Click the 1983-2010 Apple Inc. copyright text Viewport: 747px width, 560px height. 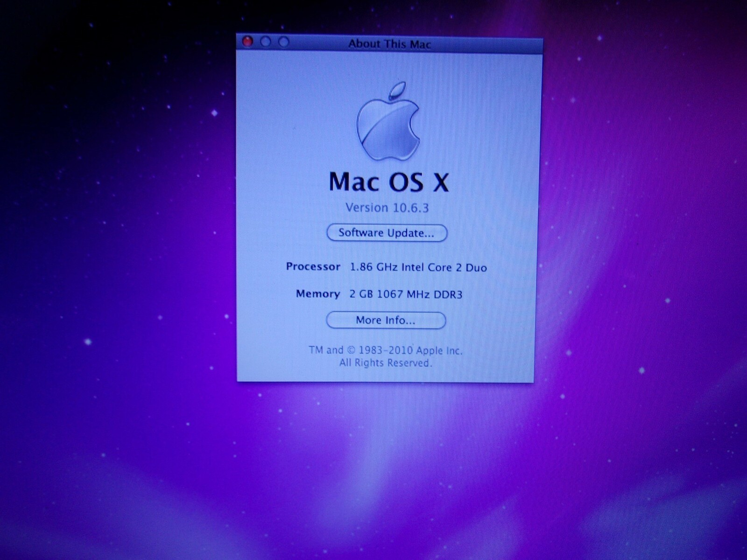pyautogui.click(x=385, y=350)
